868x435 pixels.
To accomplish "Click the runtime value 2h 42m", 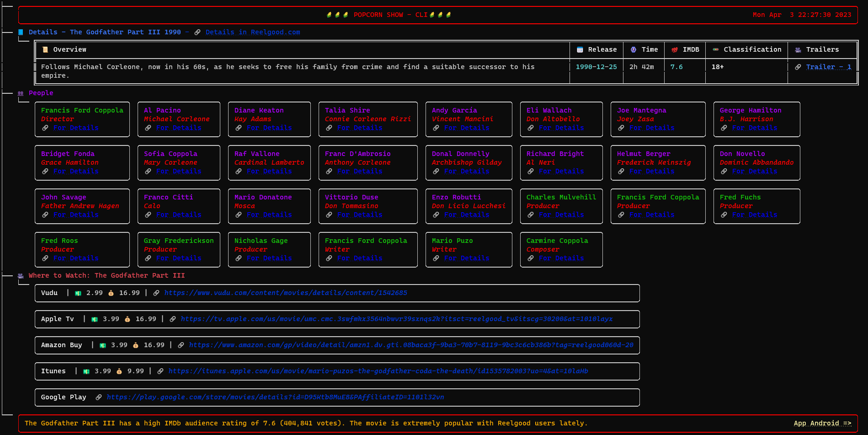I will click(642, 67).
